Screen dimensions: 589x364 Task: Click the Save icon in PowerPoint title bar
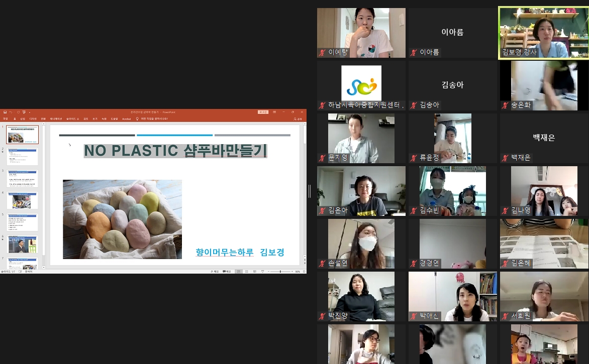pos(5,112)
